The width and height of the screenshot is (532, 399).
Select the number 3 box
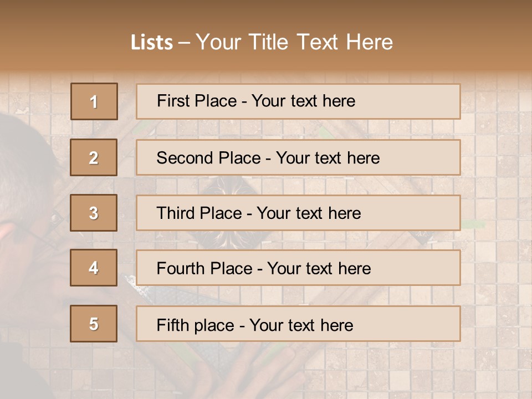(x=94, y=213)
